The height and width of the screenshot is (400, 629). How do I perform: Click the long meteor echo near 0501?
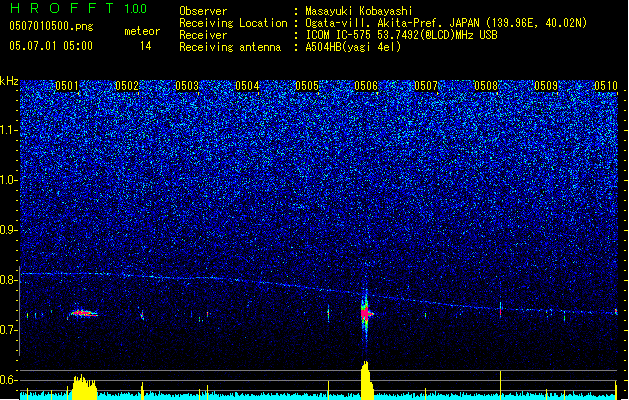83,313
